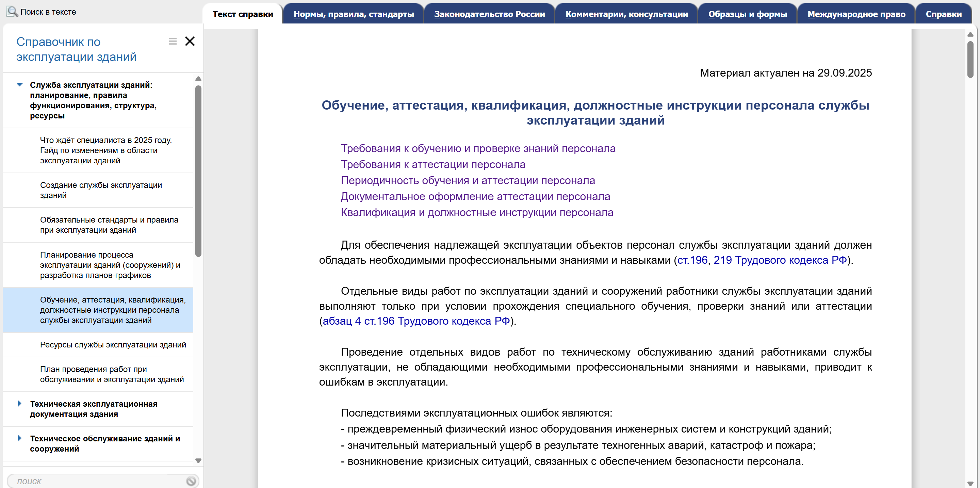Screen dimensions: 980x488
Task: Click document scroll down arrow
Action: 970,484
